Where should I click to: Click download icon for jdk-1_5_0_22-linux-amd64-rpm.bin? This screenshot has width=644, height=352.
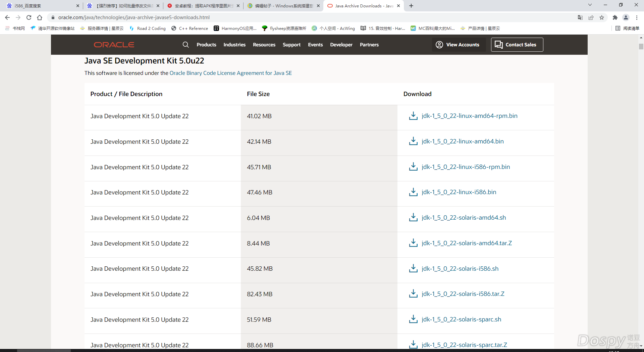click(x=413, y=116)
